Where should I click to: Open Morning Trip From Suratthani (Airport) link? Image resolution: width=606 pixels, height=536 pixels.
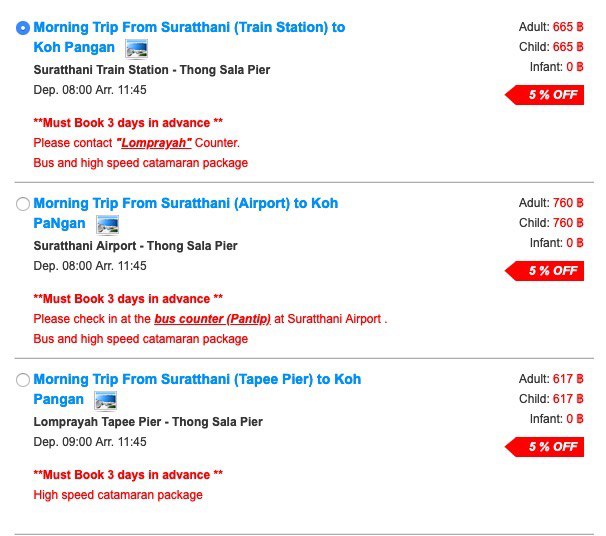coord(186,213)
